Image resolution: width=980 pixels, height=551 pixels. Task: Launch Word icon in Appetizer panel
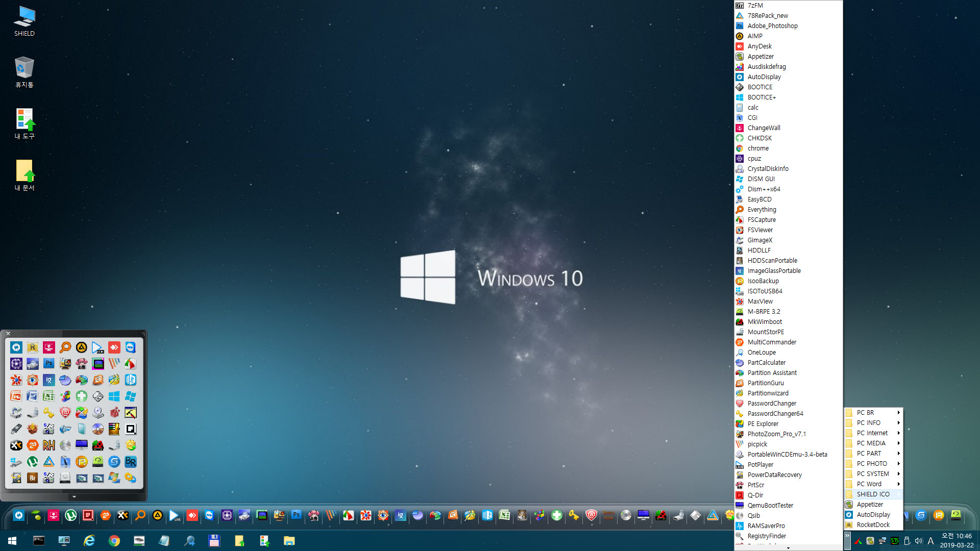click(x=33, y=396)
